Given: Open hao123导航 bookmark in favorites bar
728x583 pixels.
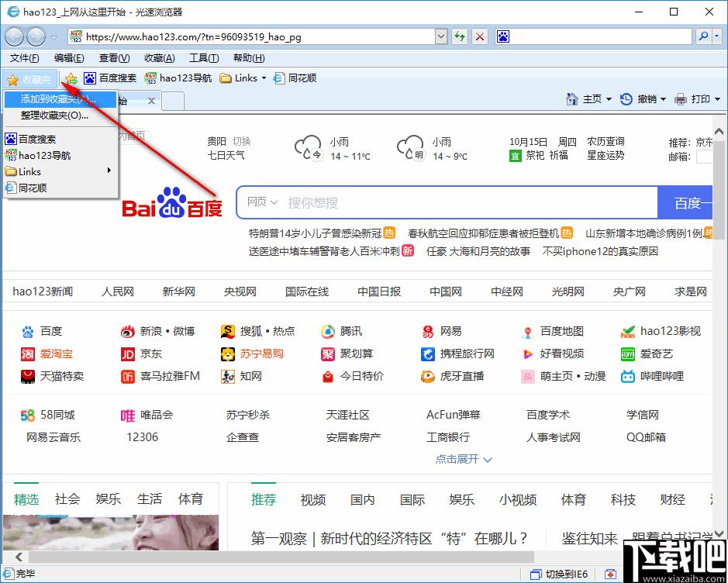Looking at the screenshot, I should (178, 78).
